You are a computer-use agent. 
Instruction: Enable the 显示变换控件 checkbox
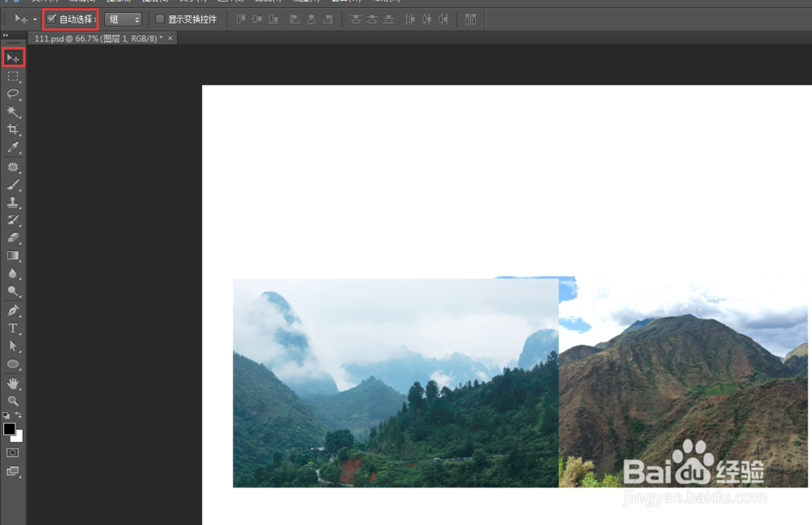[159, 19]
